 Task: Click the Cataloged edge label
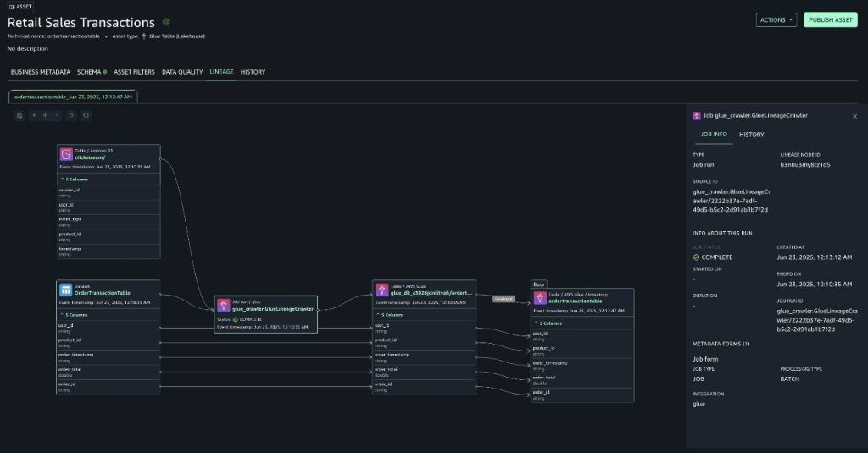click(504, 299)
